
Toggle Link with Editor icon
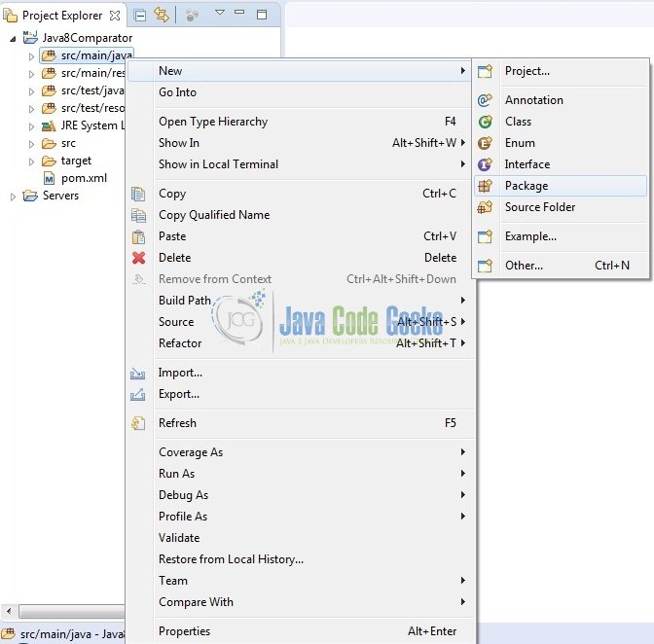tap(161, 16)
